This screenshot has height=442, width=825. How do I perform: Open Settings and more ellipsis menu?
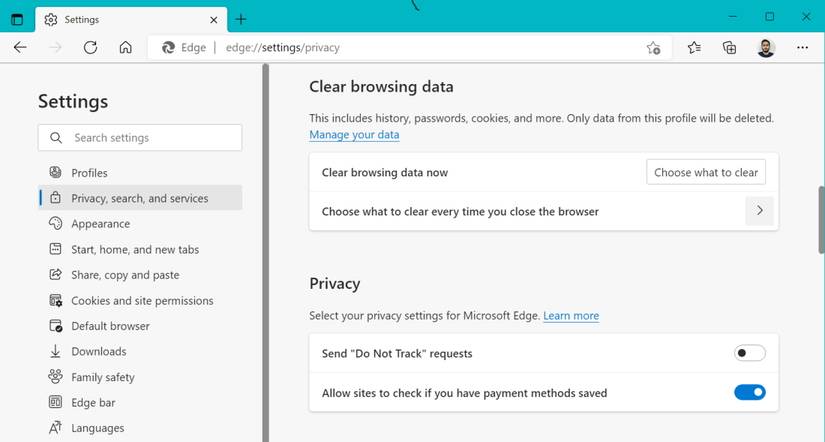pos(802,47)
